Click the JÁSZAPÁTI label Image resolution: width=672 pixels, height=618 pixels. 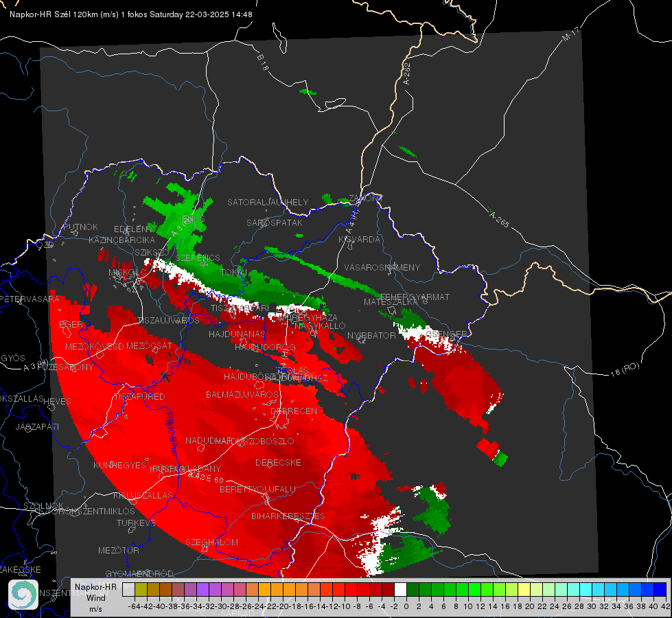click(37, 426)
